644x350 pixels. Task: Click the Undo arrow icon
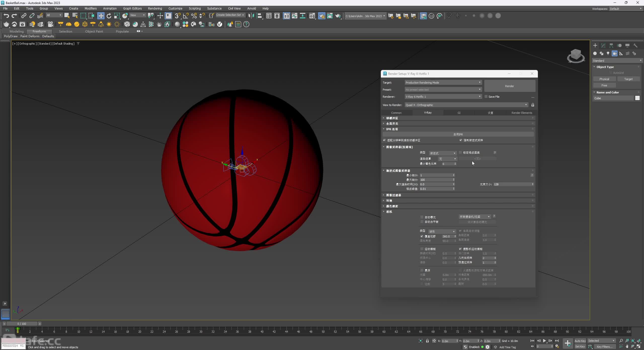(x=6, y=16)
